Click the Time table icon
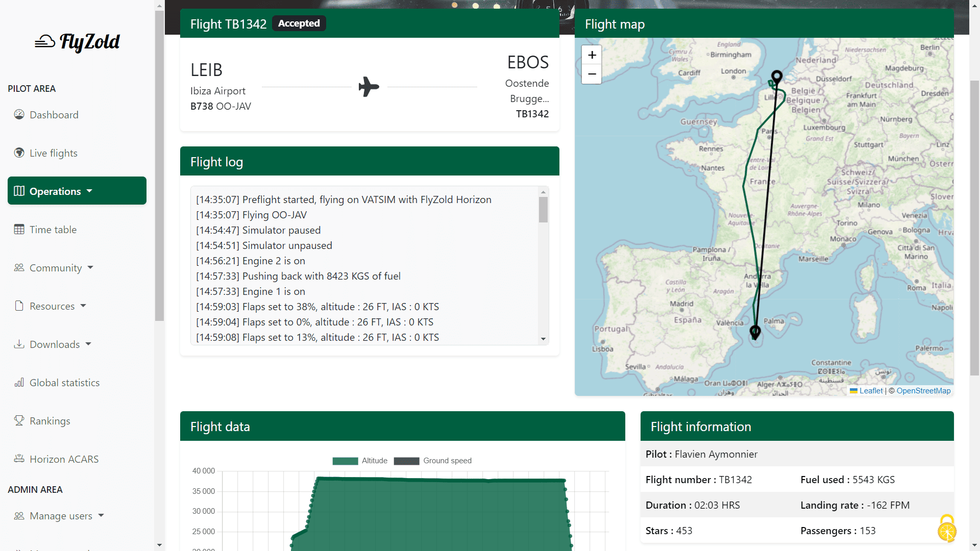The image size is (980, 551). [19, 229]
